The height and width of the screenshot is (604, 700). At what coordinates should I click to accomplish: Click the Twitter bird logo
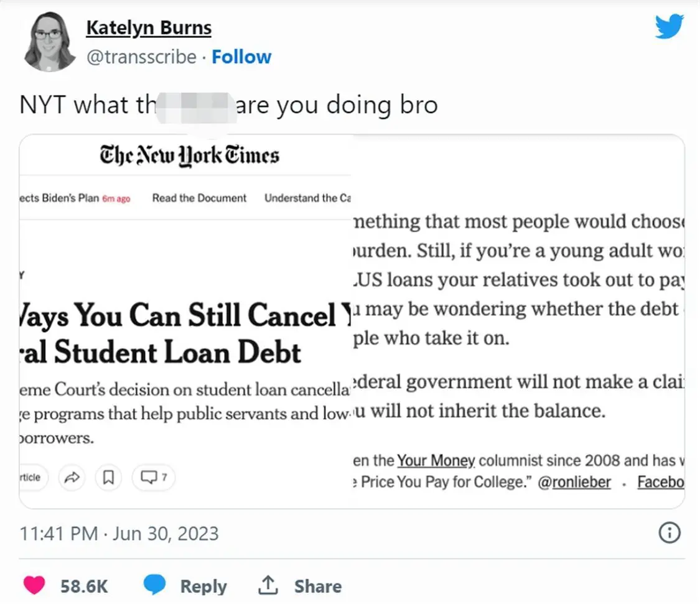pos(669,26)
